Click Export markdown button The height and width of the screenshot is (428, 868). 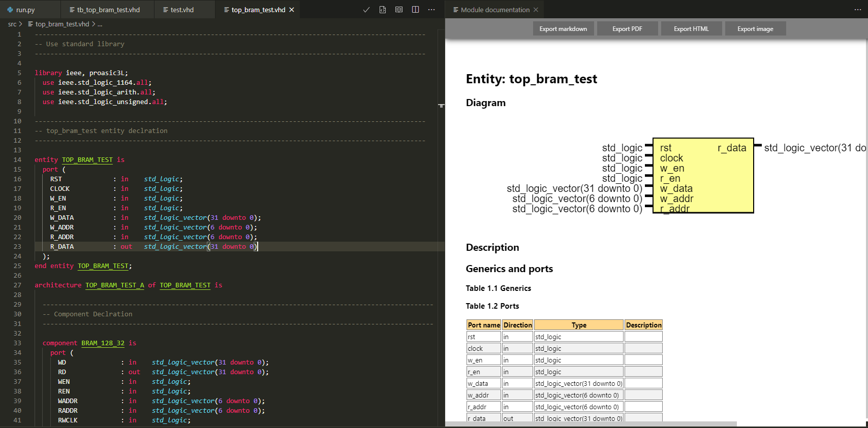pyautogui.click(x=563, y=29)
